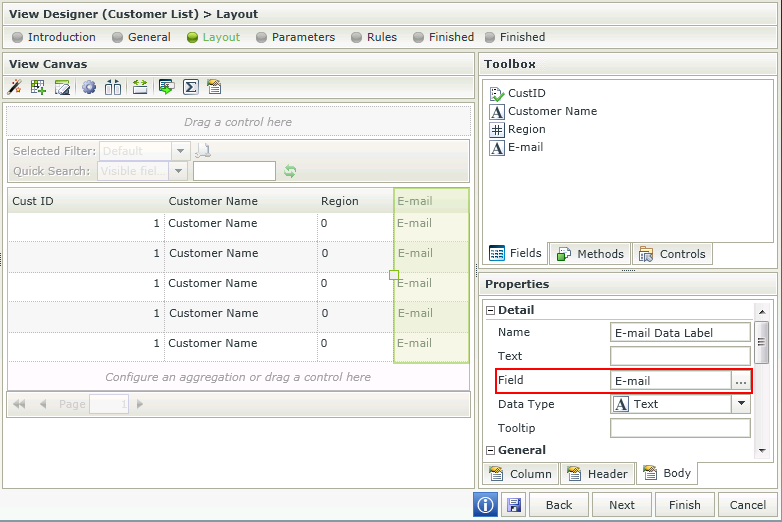Click the save floppy disk icon
782x522 pixels.
pos(514,505)
